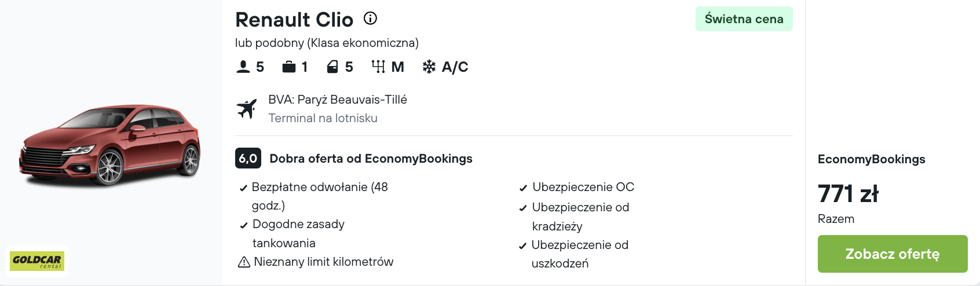Click the BVA: Paryż Beauvais-Tillé location text
Screen dimensions: 980x286
tap(338, 100)
